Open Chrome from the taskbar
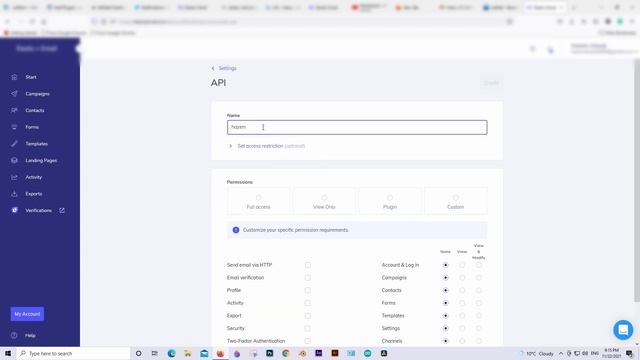This screenshot has width=640, height=360. click(286, 353)
